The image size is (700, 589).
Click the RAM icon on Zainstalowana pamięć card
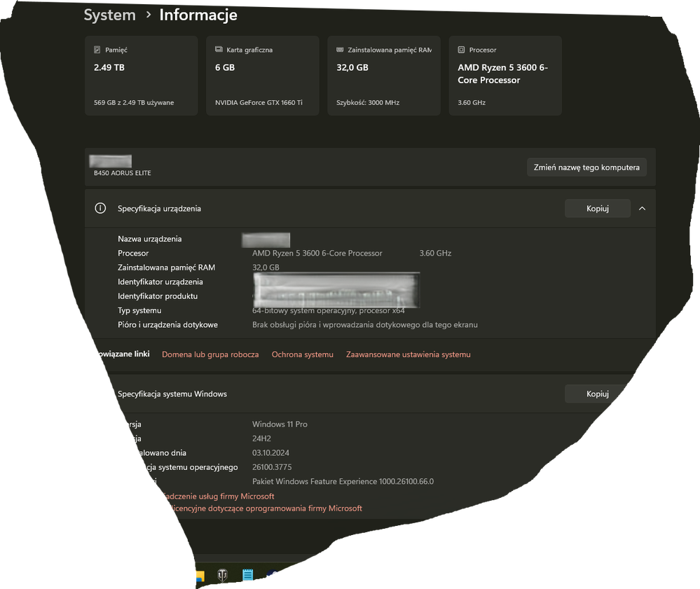[x=341, y=50]
